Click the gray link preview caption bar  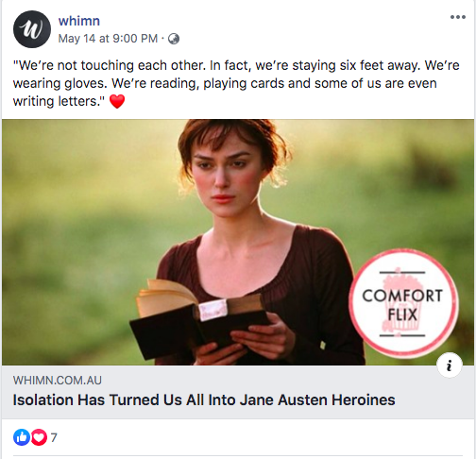click(238, 392)
